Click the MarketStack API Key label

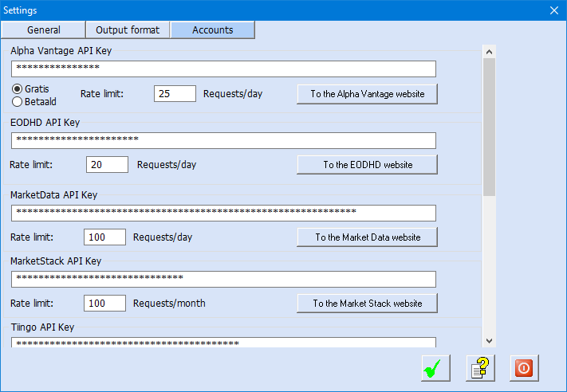(56, 261)
